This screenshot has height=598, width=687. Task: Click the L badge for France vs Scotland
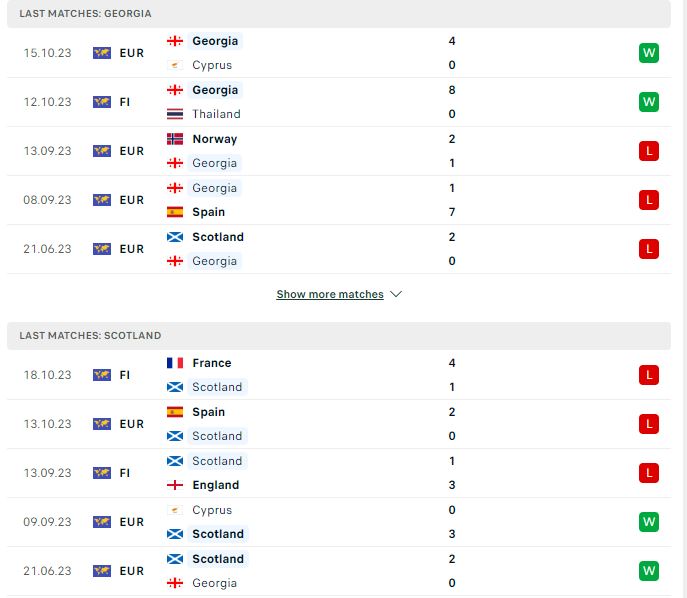648,375
